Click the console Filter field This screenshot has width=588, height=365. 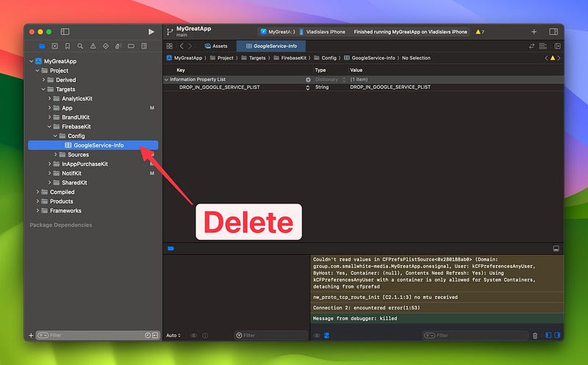476,336
